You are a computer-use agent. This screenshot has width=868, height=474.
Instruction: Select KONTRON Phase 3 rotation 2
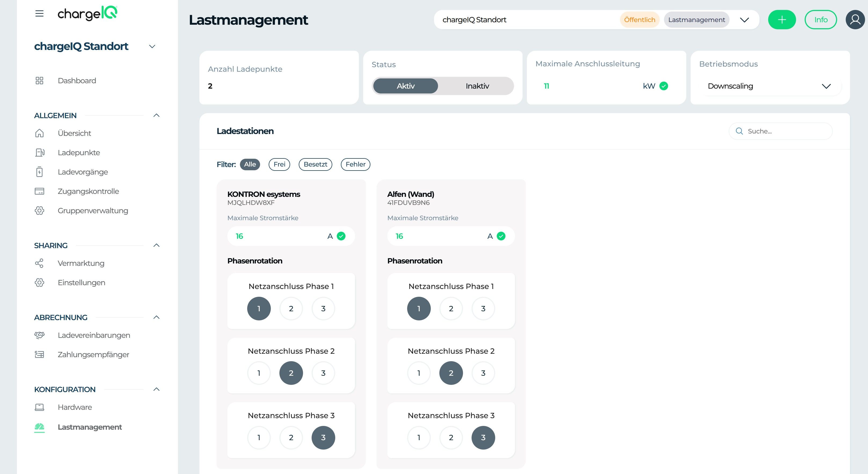coord(291,437)
